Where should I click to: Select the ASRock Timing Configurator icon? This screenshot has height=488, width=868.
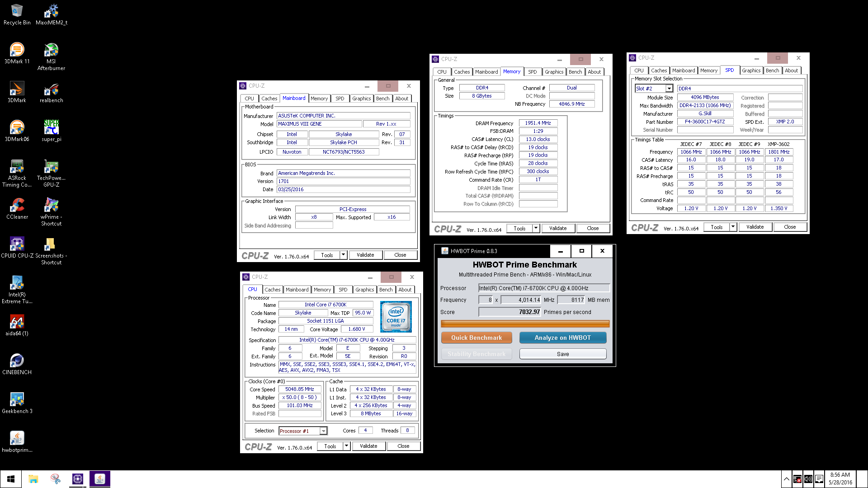(x=17, y=173)
